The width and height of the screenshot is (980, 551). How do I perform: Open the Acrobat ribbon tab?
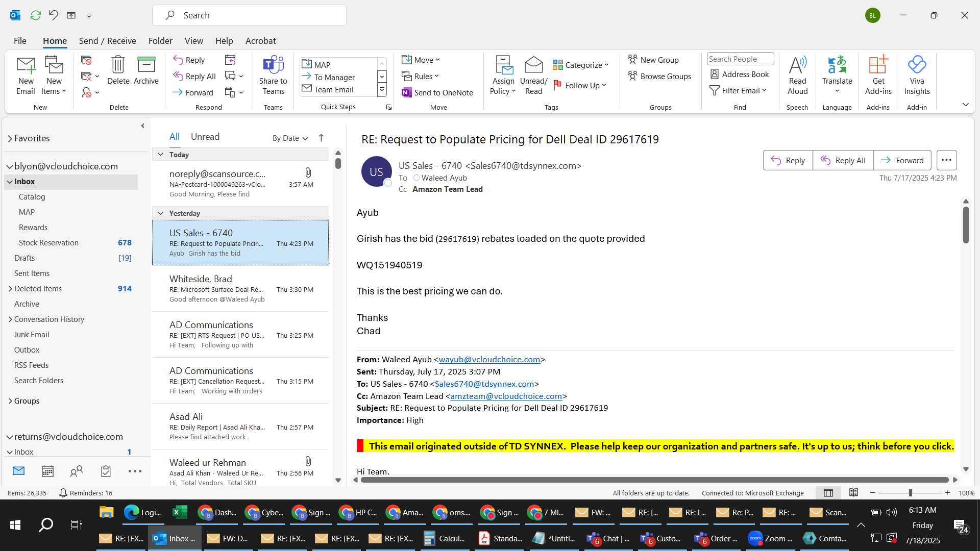pos(260,41)
